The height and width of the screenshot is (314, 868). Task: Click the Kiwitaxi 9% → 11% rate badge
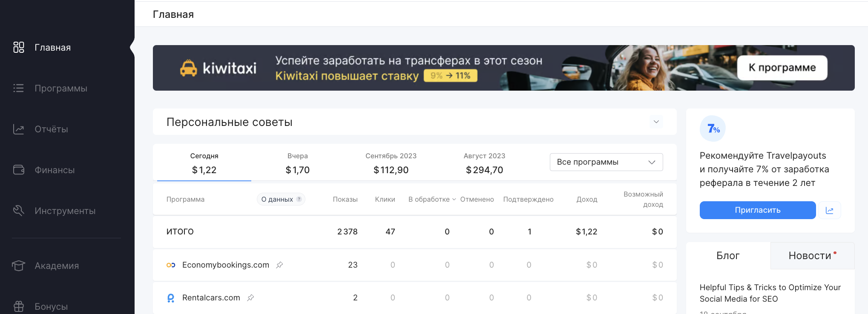pos(450,76)
